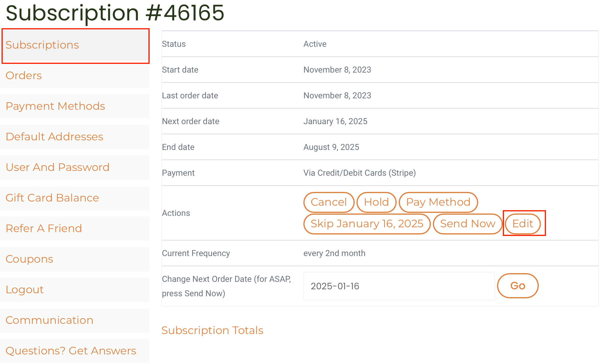Skip the January 16, 2025 order
Viewport: 605px width, 364px height.
pyautogui.click(x=367, y=224)
